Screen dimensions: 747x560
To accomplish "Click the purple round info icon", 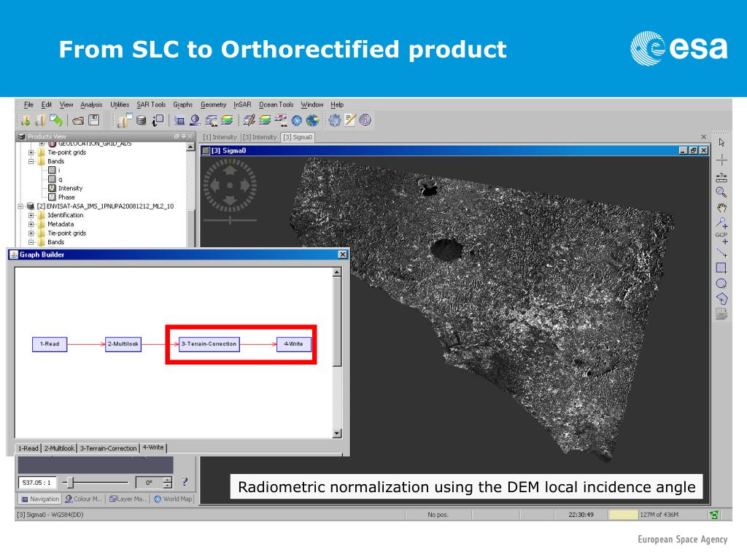I will tap(365, 120).
